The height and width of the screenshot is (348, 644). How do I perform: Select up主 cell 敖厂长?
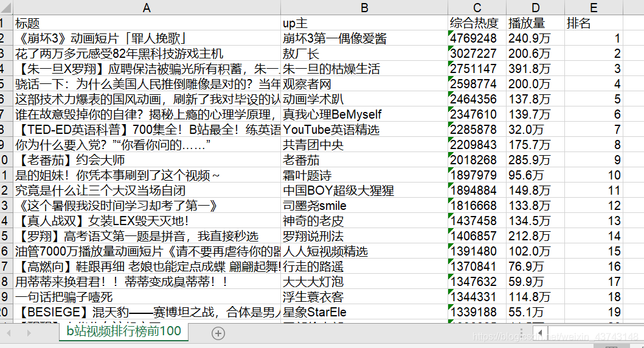pyautogui.click(x=364, y=54)
